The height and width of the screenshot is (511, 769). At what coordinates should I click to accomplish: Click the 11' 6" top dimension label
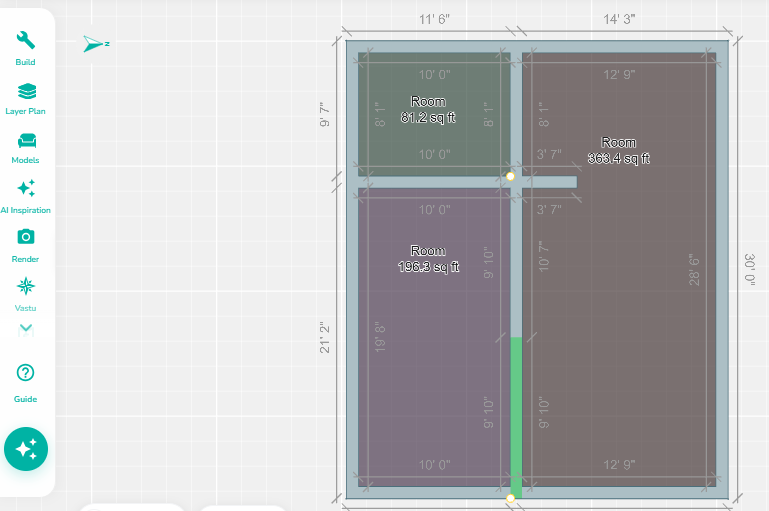coord(434,19)
